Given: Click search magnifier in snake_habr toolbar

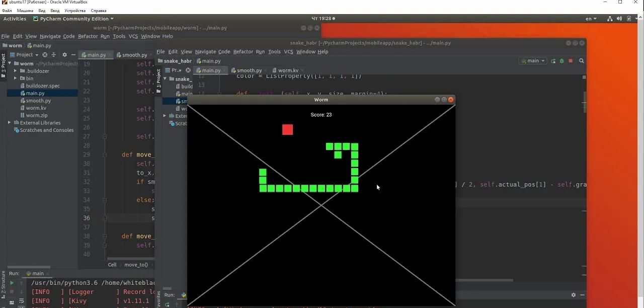Looking at the screenshot, I should [582, 61].
